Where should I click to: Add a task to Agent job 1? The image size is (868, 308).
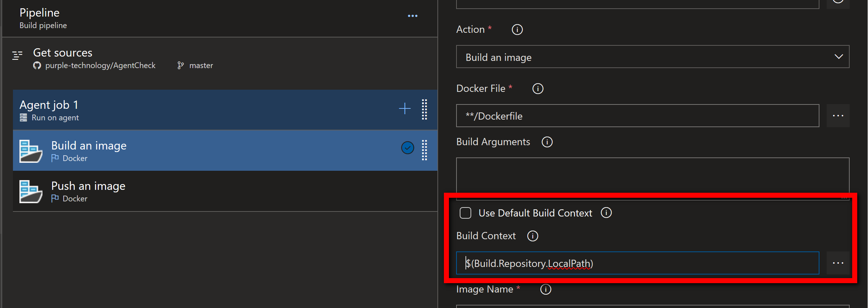tap(405, 108)
